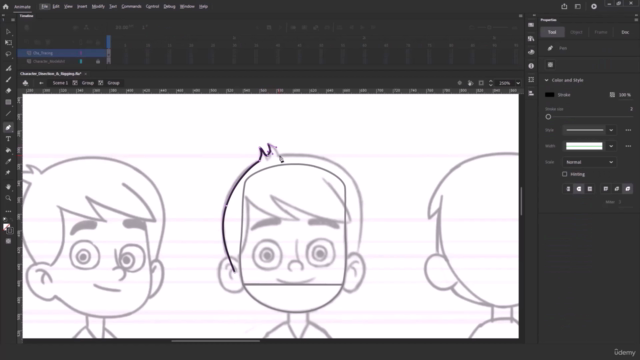Select the Fluid Brush tool
This screenshot has width=640, height=360.
[x=8, y=68]
